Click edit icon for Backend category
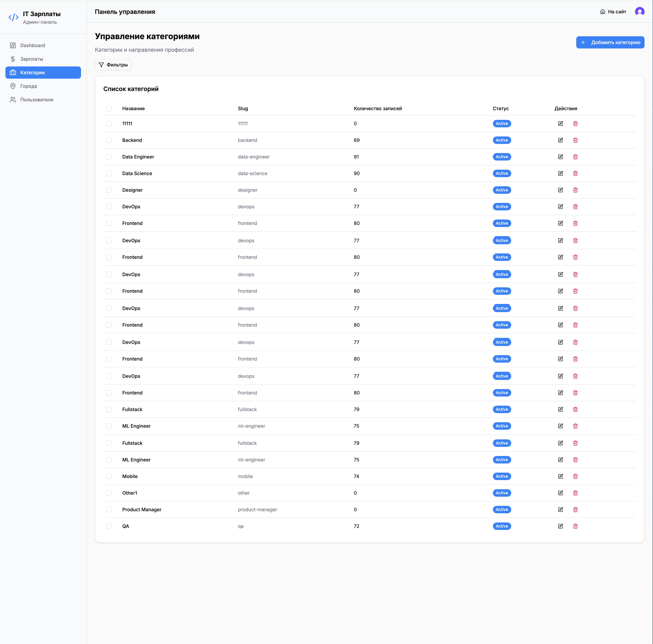 (560, 140)
